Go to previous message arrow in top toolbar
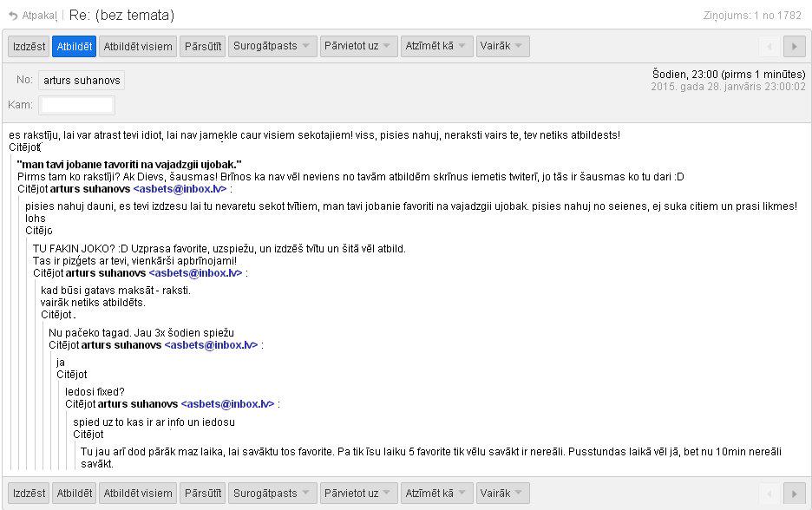Screen dimensions: 812x510 pos(769,47)
